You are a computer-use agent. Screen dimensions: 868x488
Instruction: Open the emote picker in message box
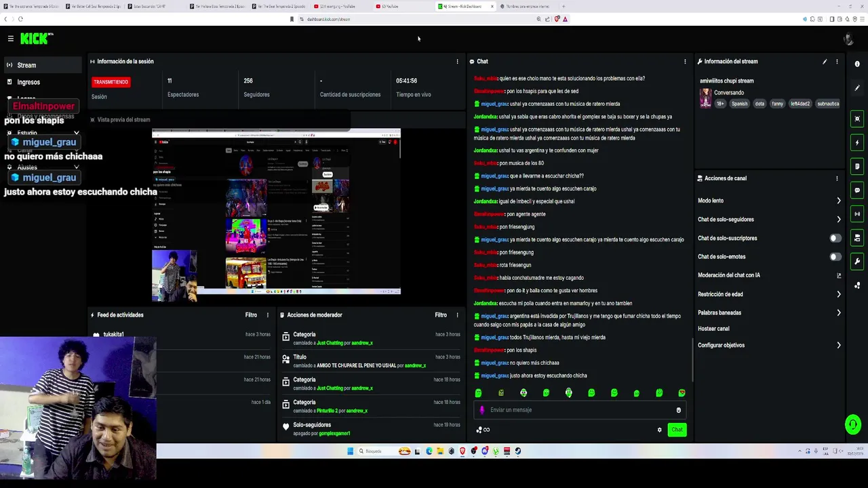coord(678,410)
